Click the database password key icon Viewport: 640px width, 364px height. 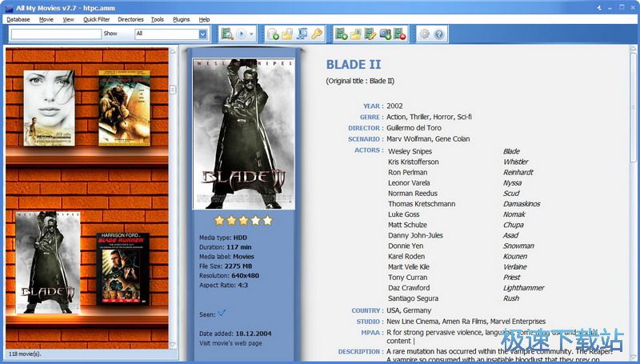pyautogui.click(x=317, y=34)
